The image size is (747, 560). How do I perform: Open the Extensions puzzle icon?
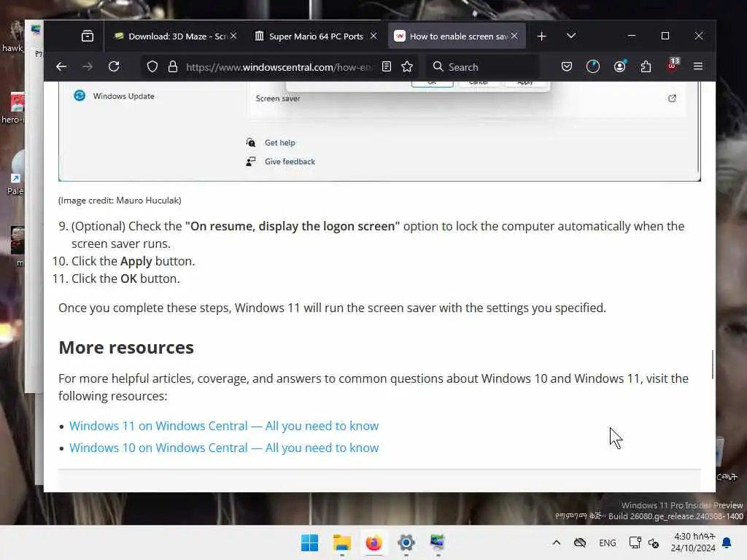(x=646, y=66)
